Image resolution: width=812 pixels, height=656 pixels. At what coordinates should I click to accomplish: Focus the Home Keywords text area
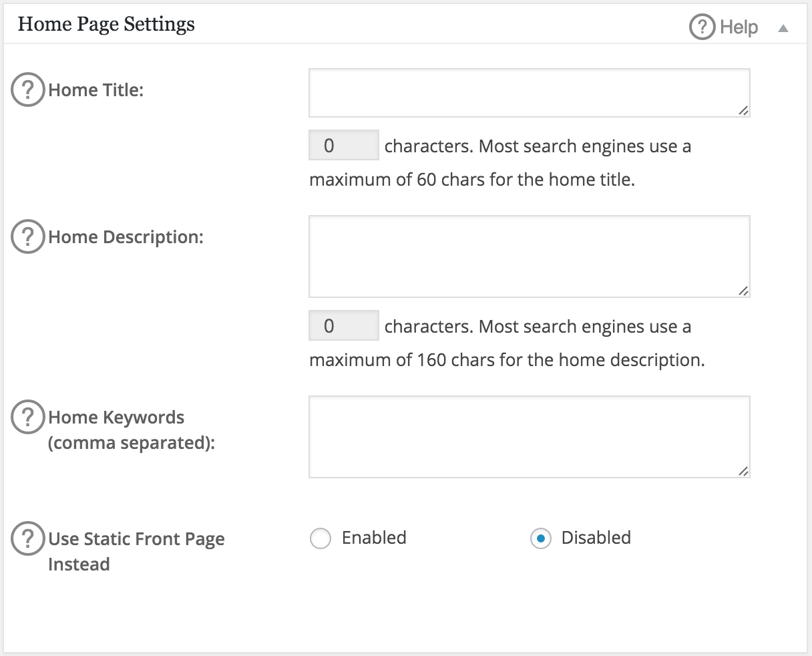point(529,437)
